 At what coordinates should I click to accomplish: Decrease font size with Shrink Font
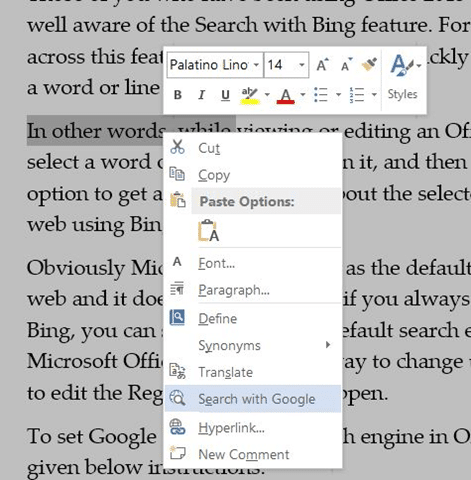pyautogui.click(x=347, y=65)
